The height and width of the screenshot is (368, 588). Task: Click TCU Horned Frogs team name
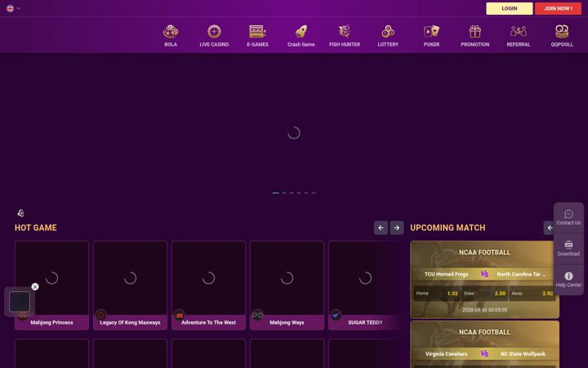446,274
